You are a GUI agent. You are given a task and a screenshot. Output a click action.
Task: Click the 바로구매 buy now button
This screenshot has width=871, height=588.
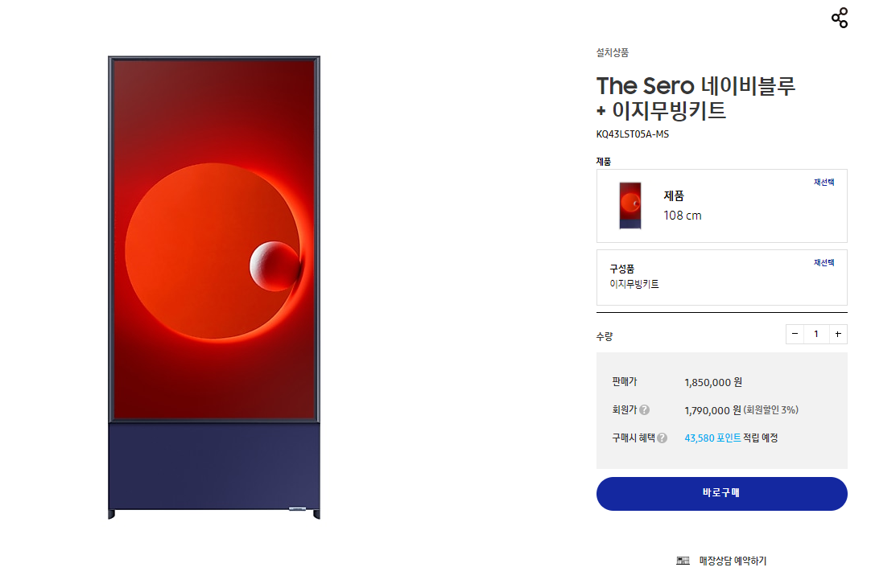721,494
